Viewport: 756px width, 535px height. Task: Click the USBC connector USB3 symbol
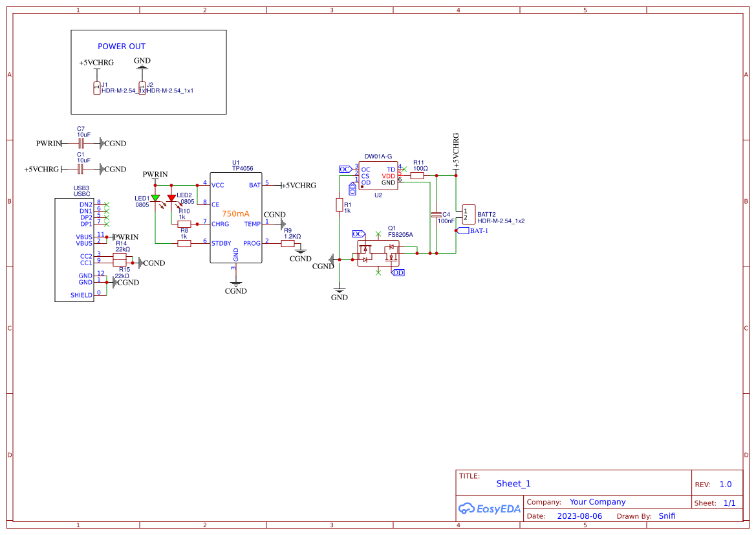[73, 248]
